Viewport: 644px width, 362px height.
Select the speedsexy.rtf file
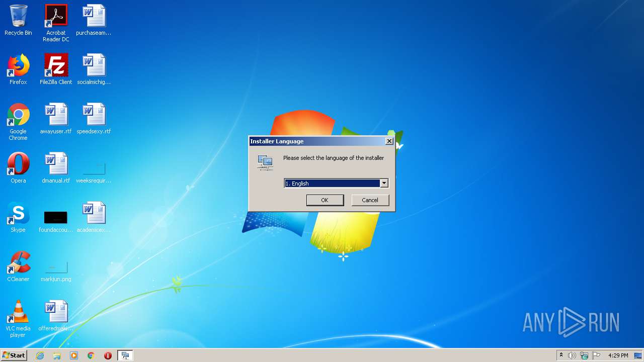coord(94,119)
